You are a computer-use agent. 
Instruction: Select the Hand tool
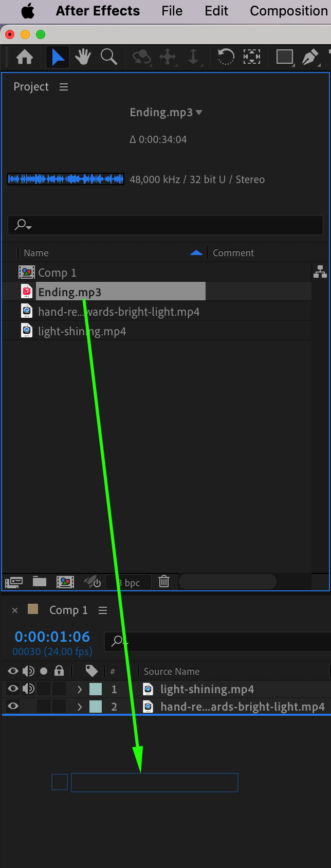tap(83, 57)
